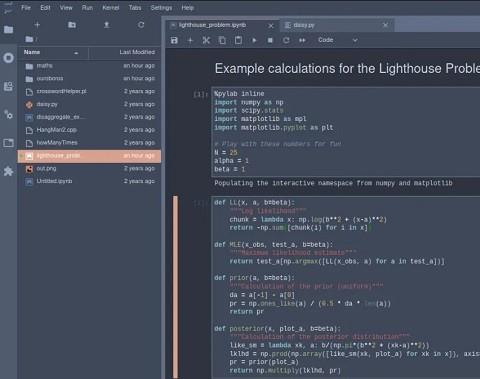Image resolution: width=480 pixels, height=379 pixels.
Task: Select howManyTimes file
Action: [x=89, y=143]
